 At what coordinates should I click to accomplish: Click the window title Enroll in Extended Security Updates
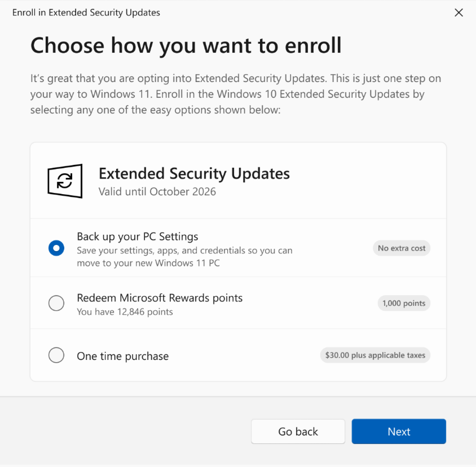point(86,13)
